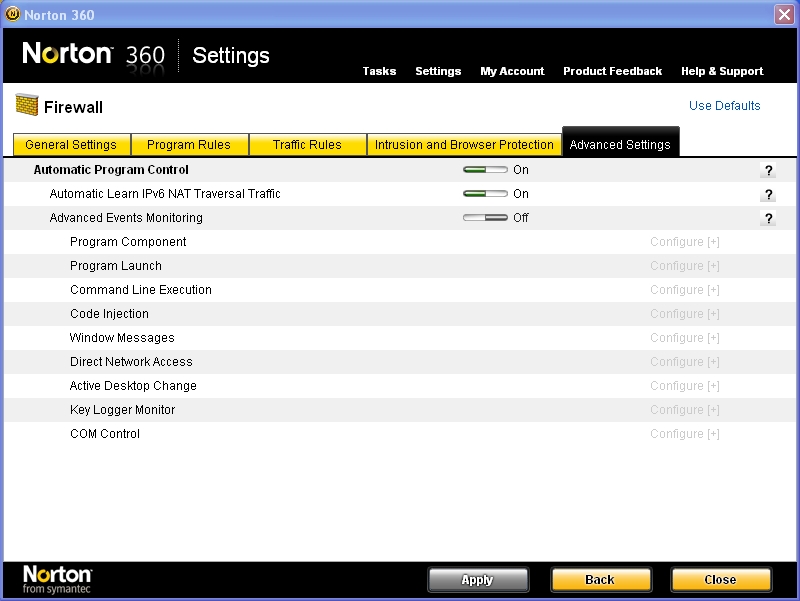Click the Advanced Events Monitoring label
Image resolution: width=800 pixels, height=601 pixels.
126,218
